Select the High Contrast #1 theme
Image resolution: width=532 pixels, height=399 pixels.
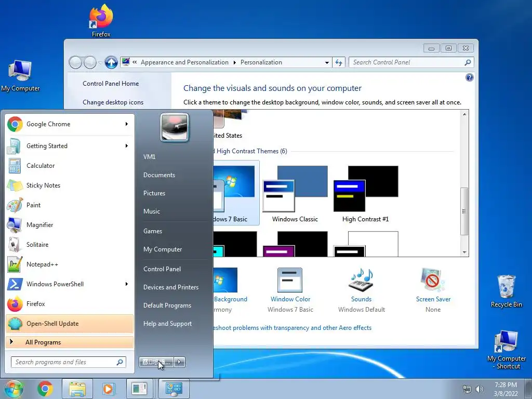pyautogui.click(x=365, y=194)
